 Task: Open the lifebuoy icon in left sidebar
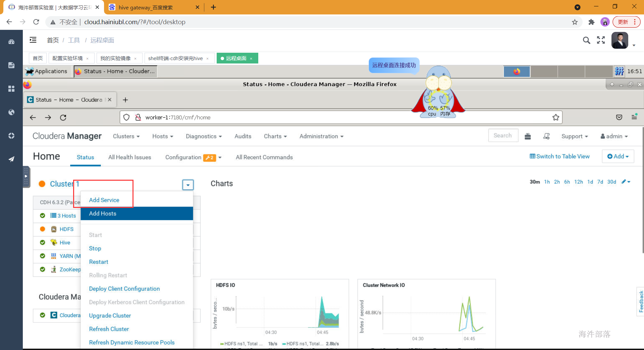tap(11, 136)
